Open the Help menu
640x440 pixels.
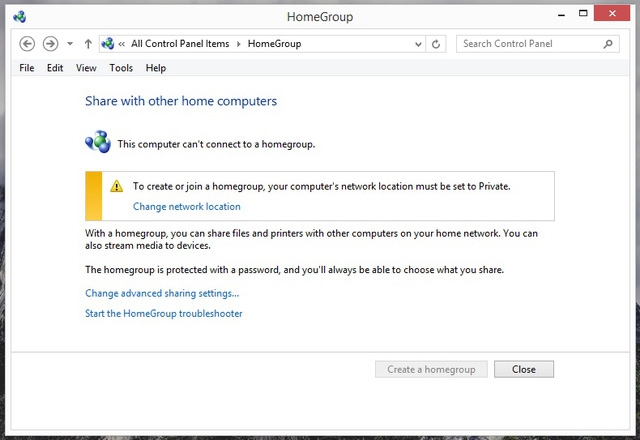156,68
